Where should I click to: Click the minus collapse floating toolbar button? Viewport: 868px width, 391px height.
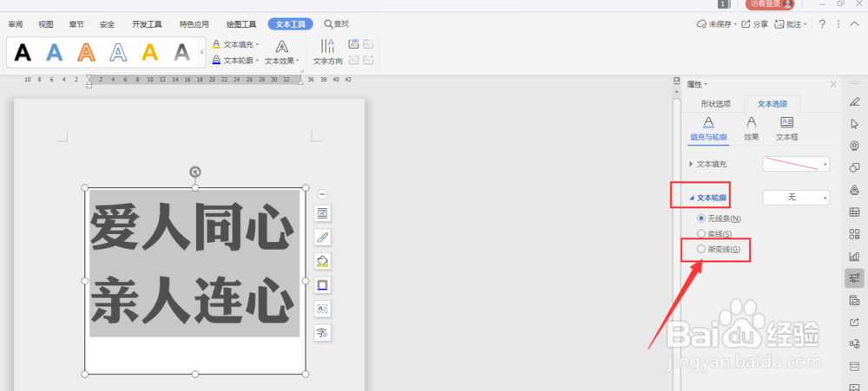click(323, 194)
